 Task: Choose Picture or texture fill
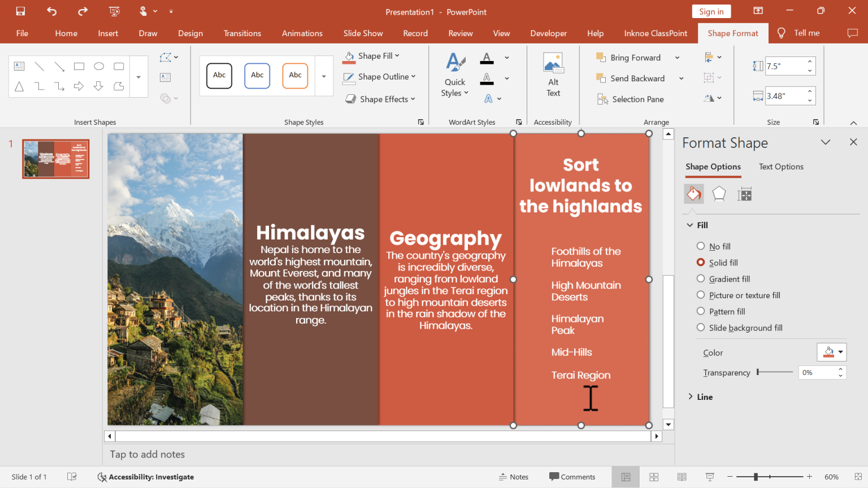pos(701,295)
